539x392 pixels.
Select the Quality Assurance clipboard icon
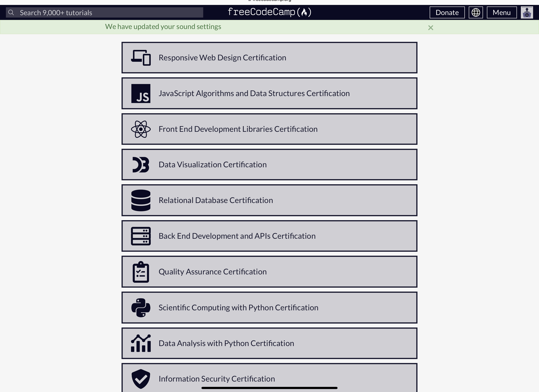[141, 271]
